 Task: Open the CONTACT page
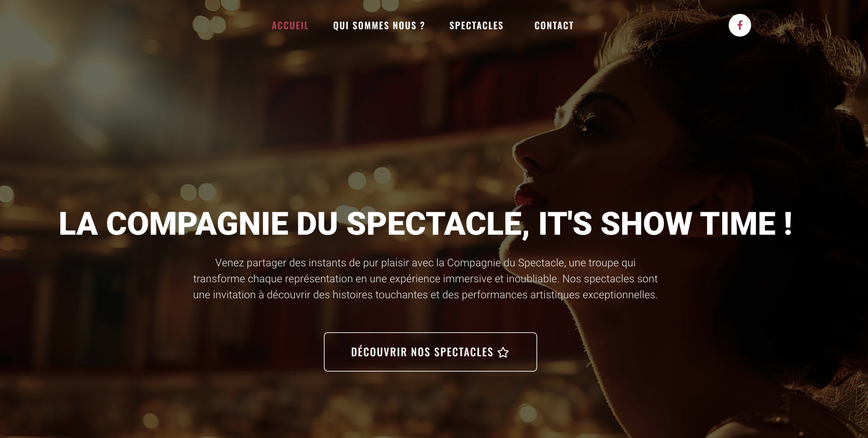554,26
